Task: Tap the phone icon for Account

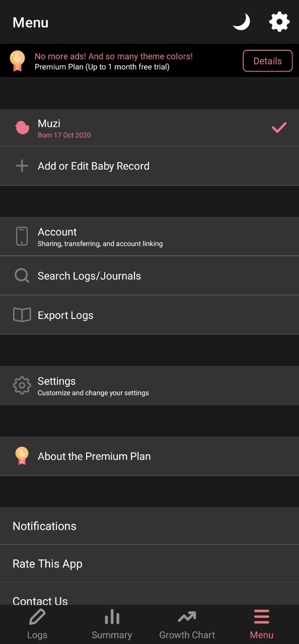Action: [22, 236]
